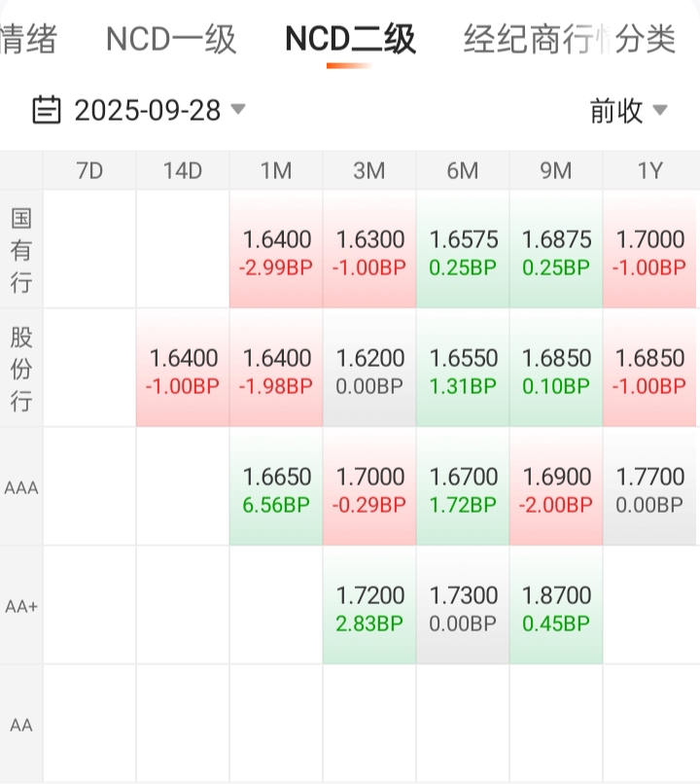Open the 情绪 tab
The width and height of the screenshot is (700, 784).
(27, 39)
